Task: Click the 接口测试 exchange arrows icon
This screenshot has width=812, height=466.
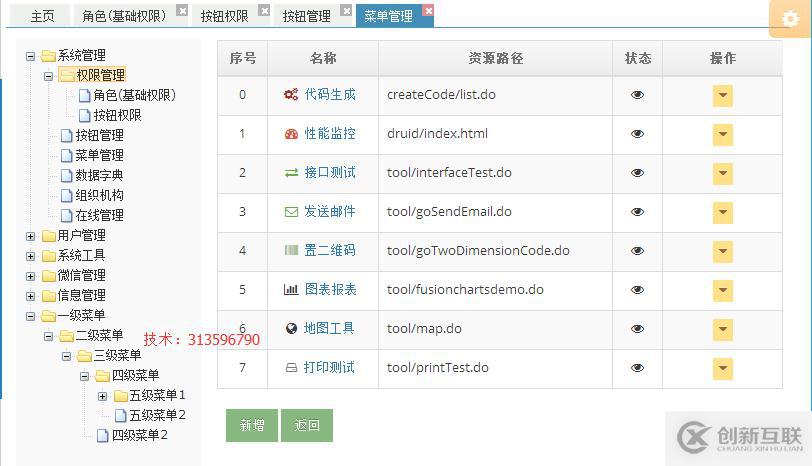Action: click(x=291, y=172)
